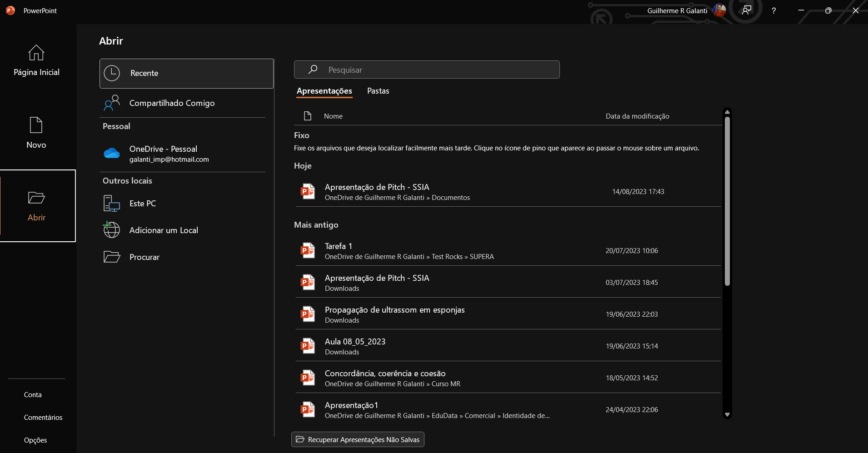Click the name Propagação de ultrassom em esponjas

pos(395,310)
